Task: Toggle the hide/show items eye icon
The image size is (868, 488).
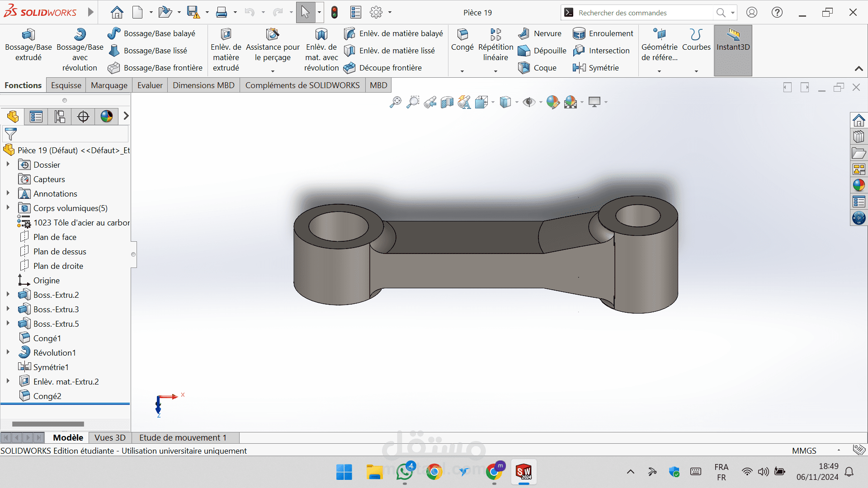Action: [528, 103]
